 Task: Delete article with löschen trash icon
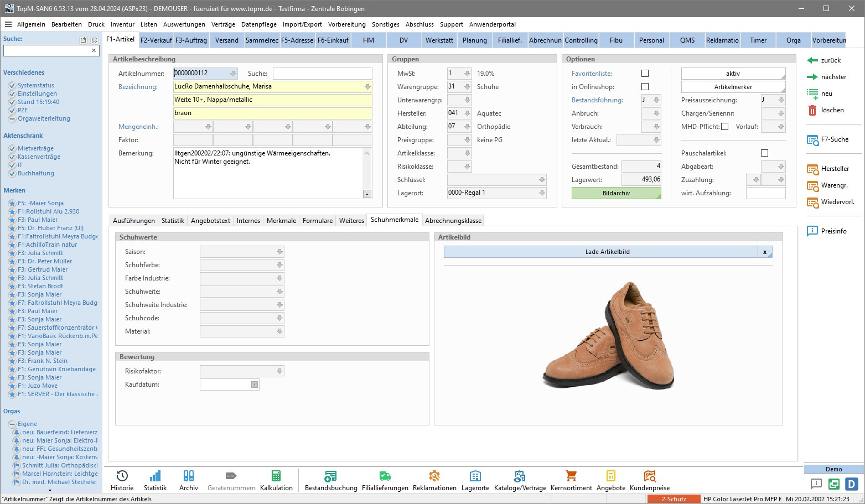click(x=812, y=110)
